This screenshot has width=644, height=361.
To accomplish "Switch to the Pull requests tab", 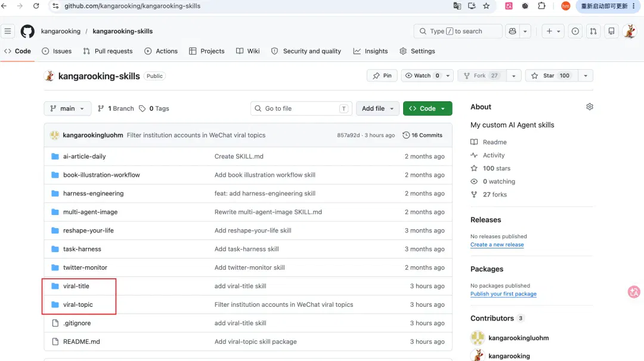I will [x=107, y=51].
